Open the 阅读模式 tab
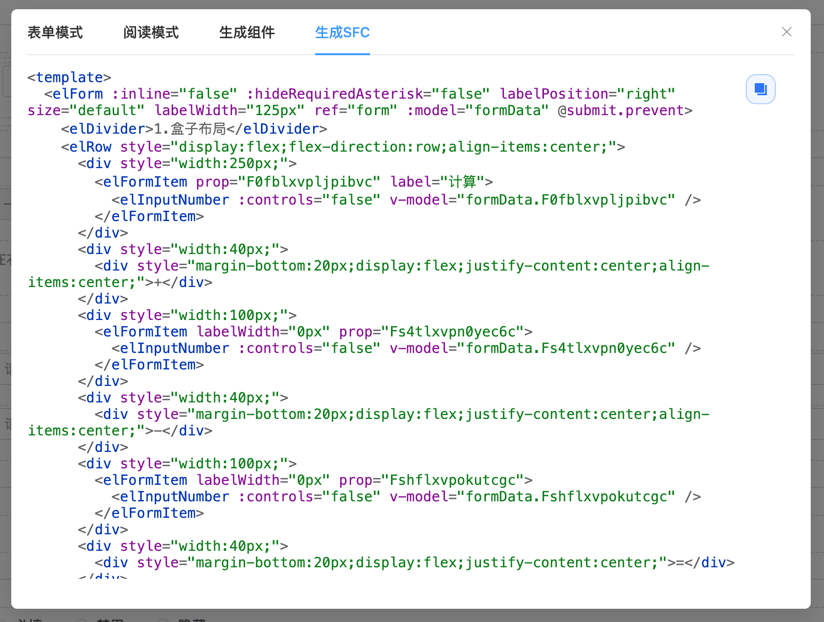The width and height of the screenshot is (824, 622). click(151, 33)
